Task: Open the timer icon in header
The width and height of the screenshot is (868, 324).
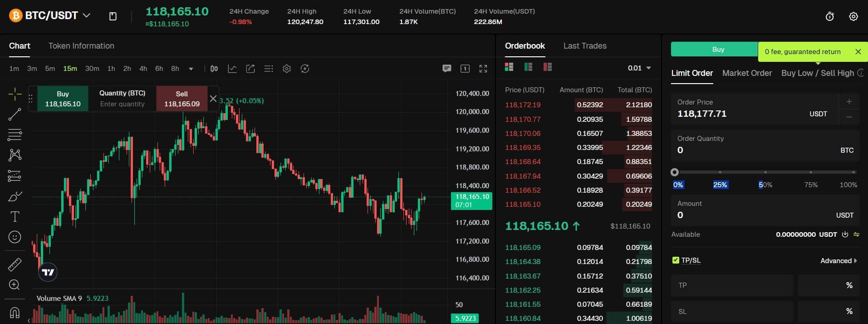Action: tap(830, 16)
